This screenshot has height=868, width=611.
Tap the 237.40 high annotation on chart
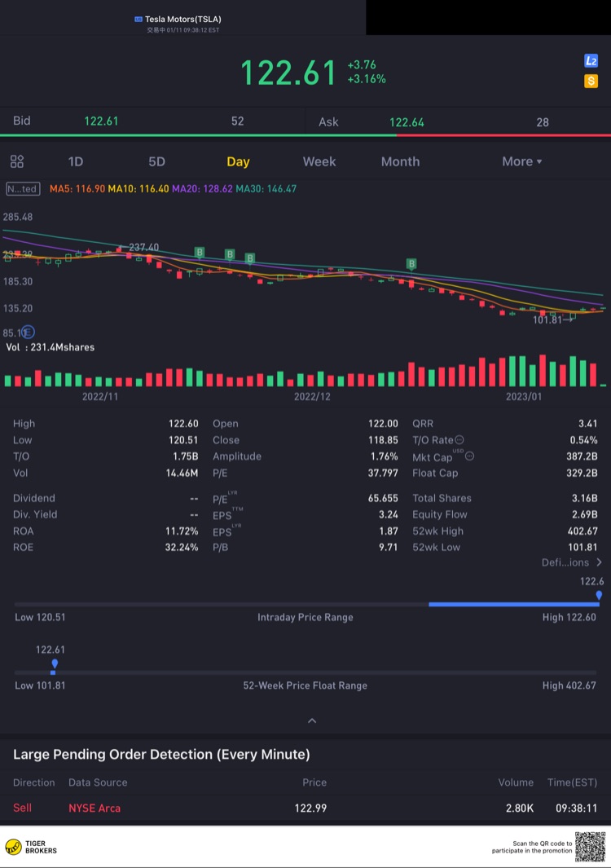(144, 247)
